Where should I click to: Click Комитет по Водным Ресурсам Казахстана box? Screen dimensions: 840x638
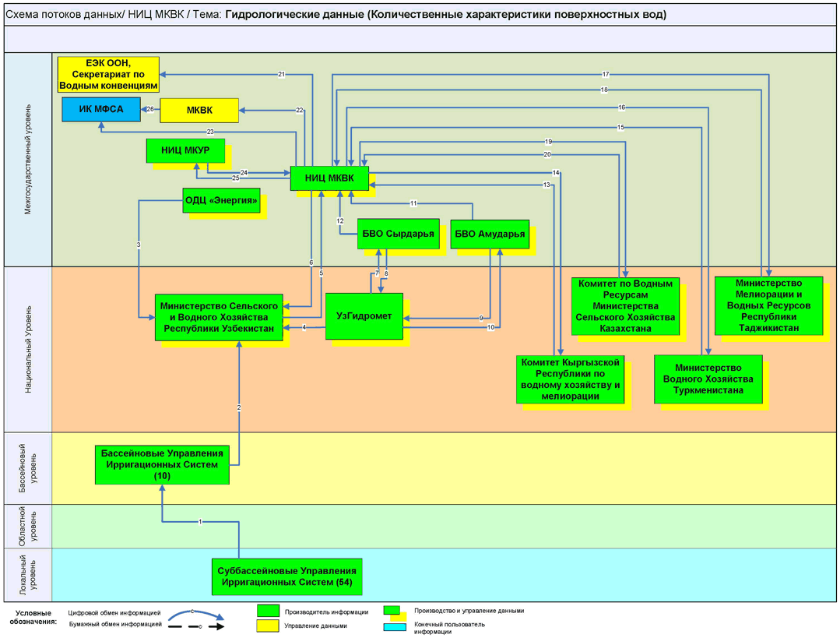tap(625, 305)
